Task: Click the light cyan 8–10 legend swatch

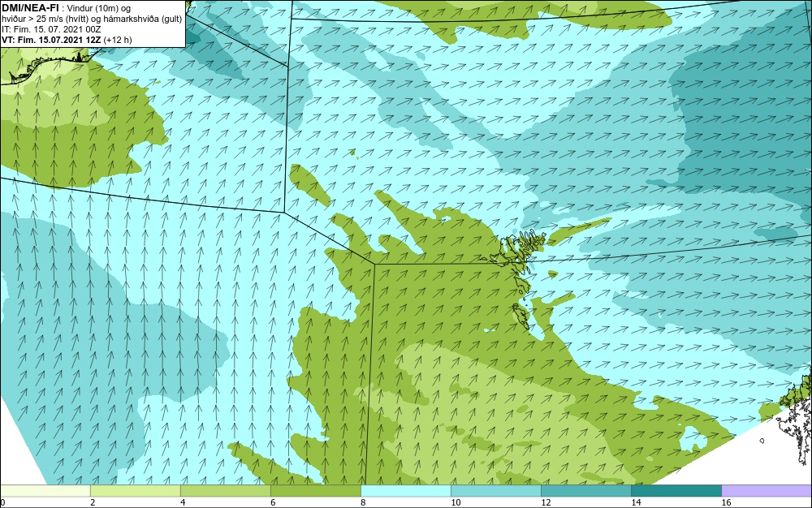Action: [x=406, y=490]
